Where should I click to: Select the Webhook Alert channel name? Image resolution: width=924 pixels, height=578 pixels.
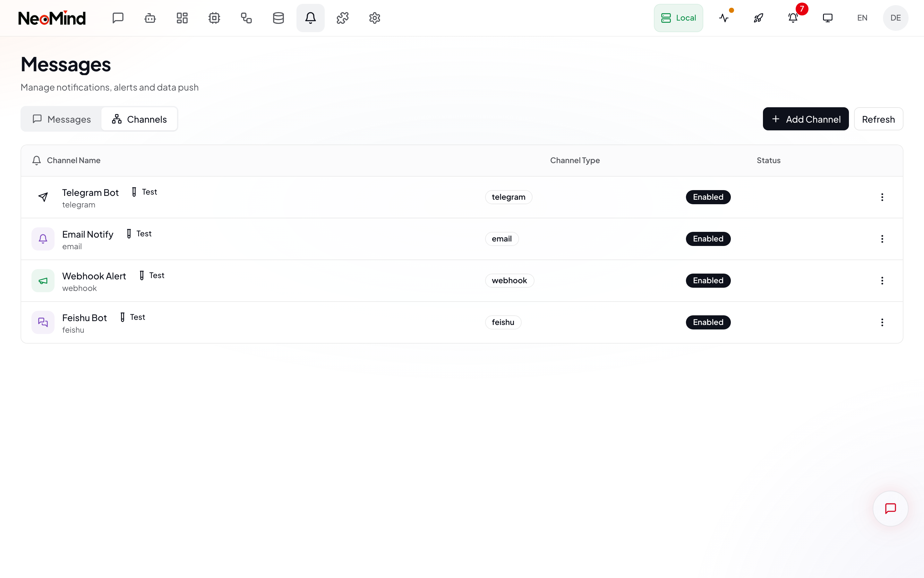94,276
